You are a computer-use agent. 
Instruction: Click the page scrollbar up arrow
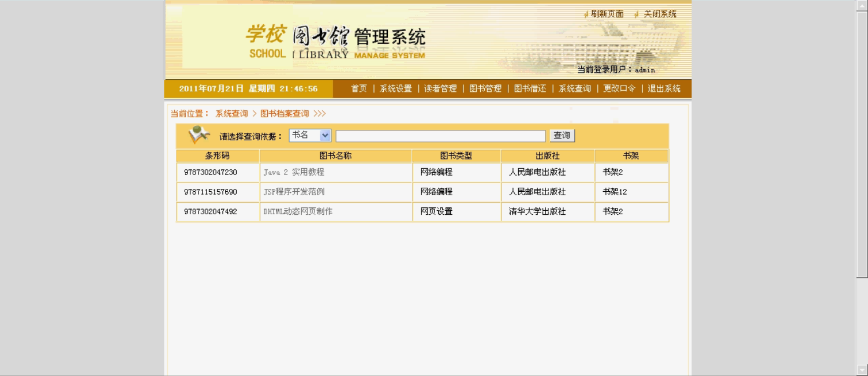click(x=862, y=6)
